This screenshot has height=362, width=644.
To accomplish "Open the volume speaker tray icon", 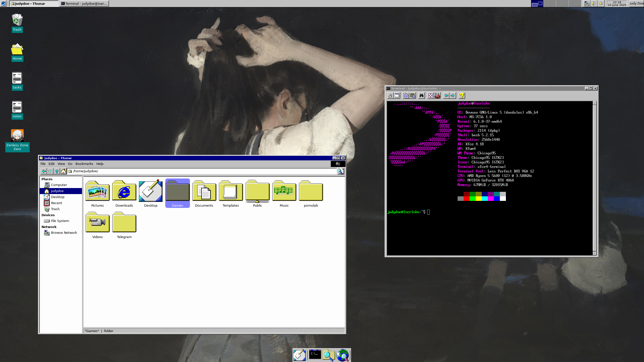I will (594, 4).
